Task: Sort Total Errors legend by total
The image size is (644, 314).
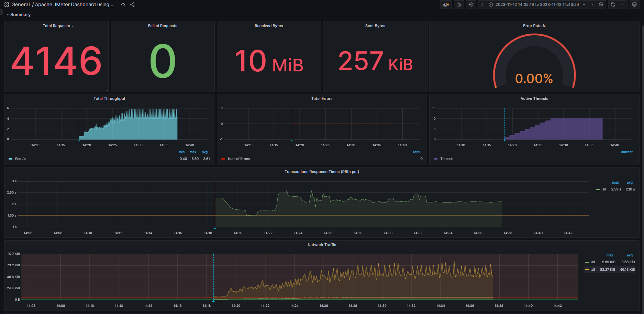Action: [417, 152]
